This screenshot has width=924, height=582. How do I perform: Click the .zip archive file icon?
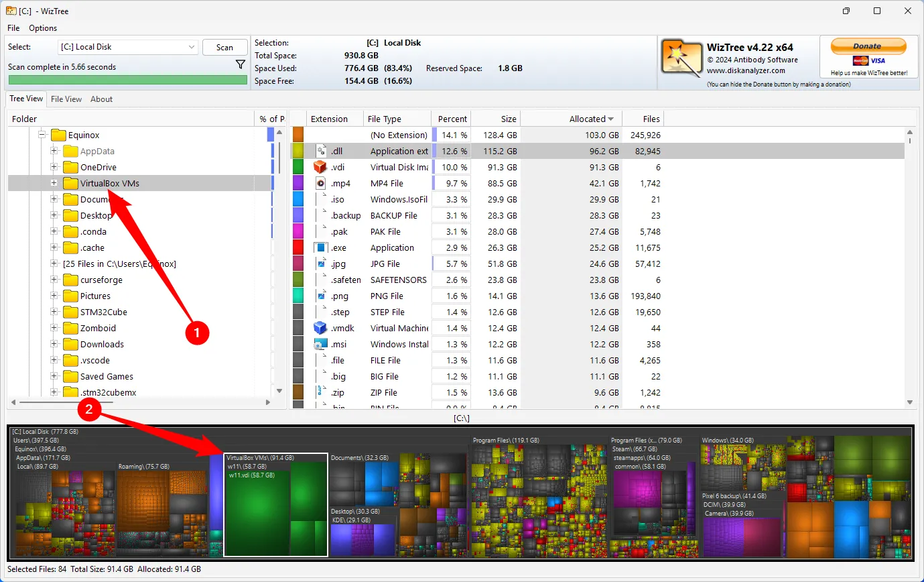[x=320, y=392]
